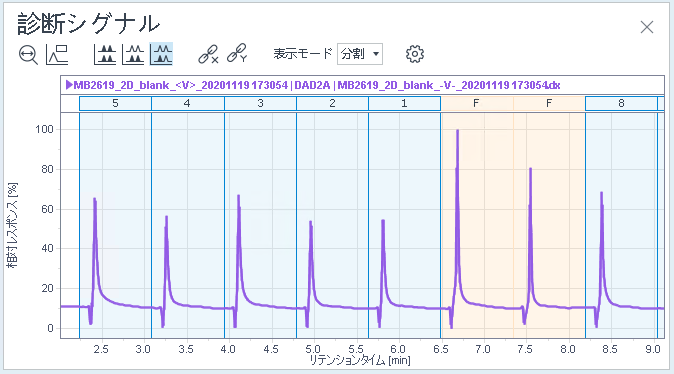Click the 6.5 tick on the x-axis
The height and width of the screenshot is (374, 674).
click(441, 349)
